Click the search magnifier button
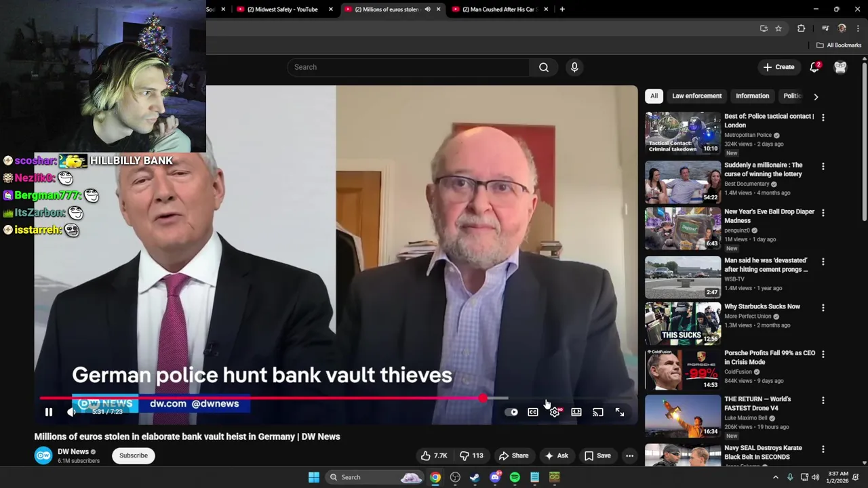This screenshot has height=488, width=868. coord(544,67)
